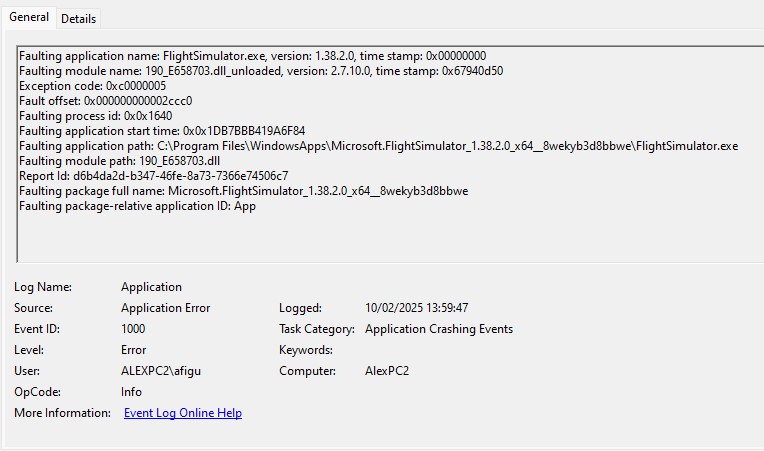Click the Task Category value Application Crashing Events
Image resolution: width=764 pixels, height=451 pixels.
click(x=438, y=329)
